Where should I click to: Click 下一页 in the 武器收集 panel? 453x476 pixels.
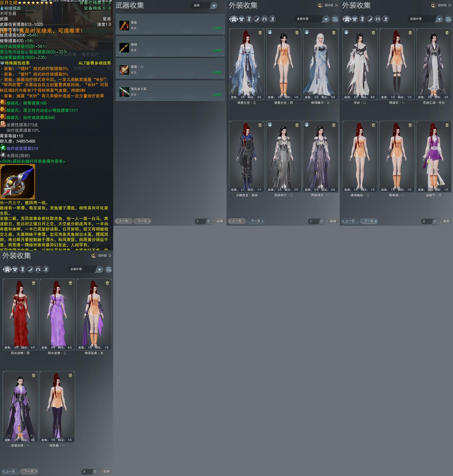click(142, 221)
